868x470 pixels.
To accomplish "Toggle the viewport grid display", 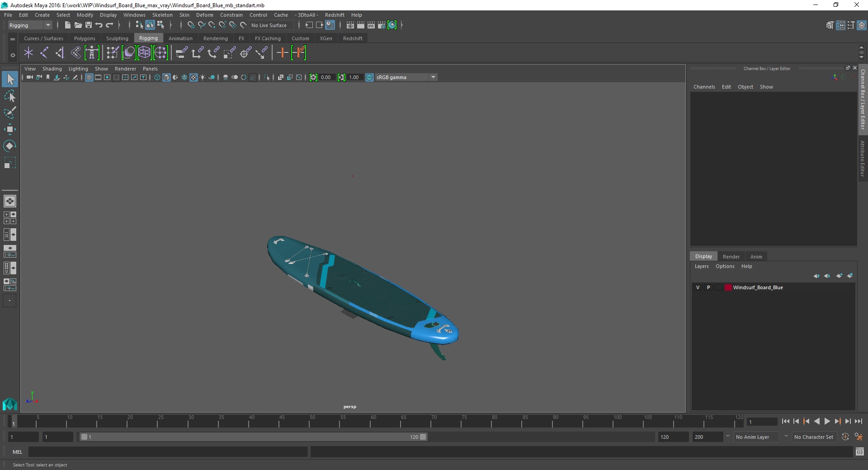I will click(x=89, y=77).
